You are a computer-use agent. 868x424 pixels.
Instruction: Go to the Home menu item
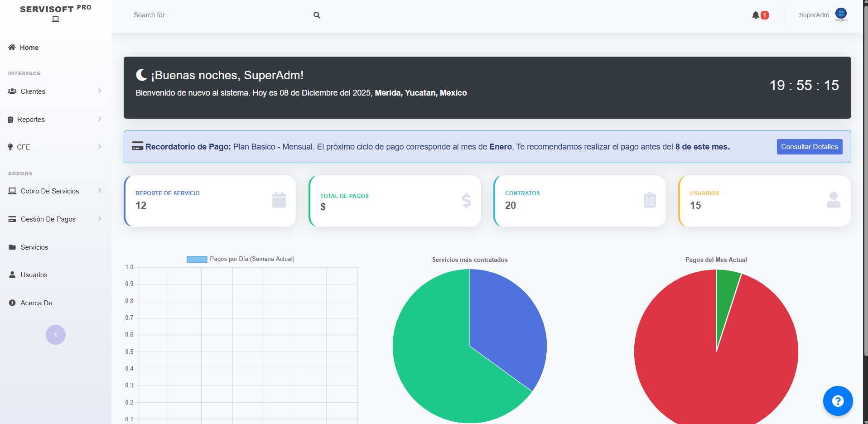28,47
